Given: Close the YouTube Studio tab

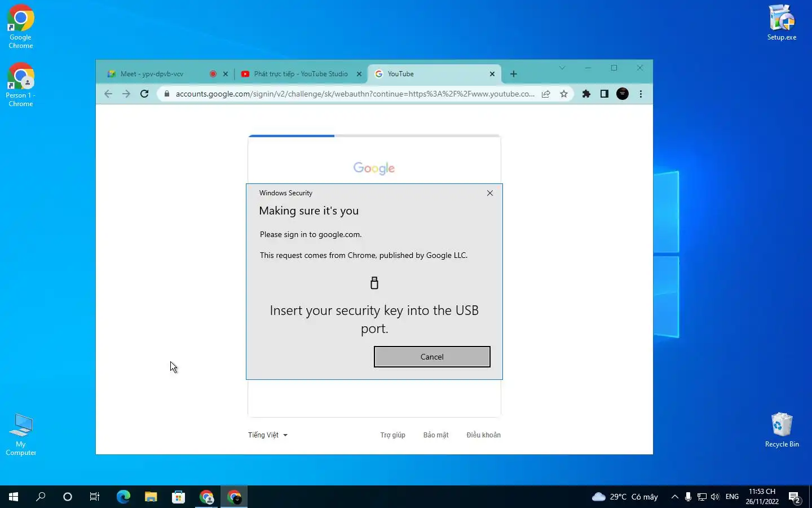Looking at the screenshot, I should 359,74.
